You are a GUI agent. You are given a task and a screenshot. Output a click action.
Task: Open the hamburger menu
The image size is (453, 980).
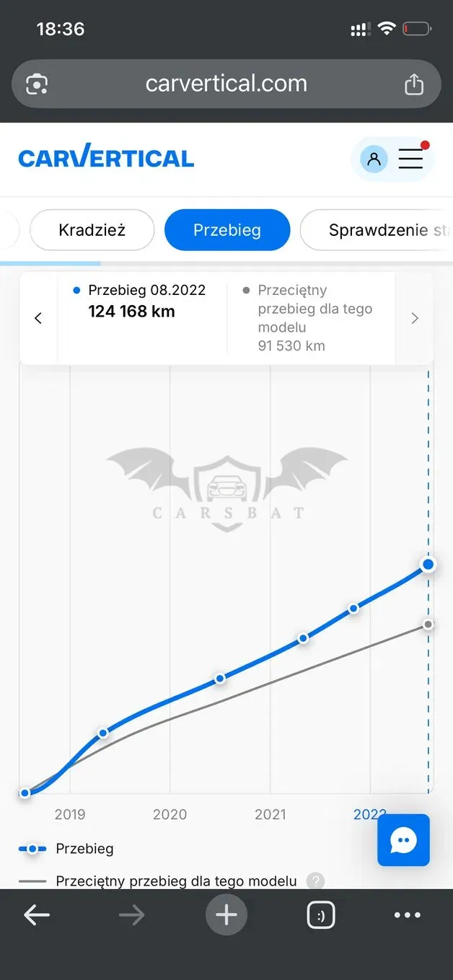coord(411,158)
